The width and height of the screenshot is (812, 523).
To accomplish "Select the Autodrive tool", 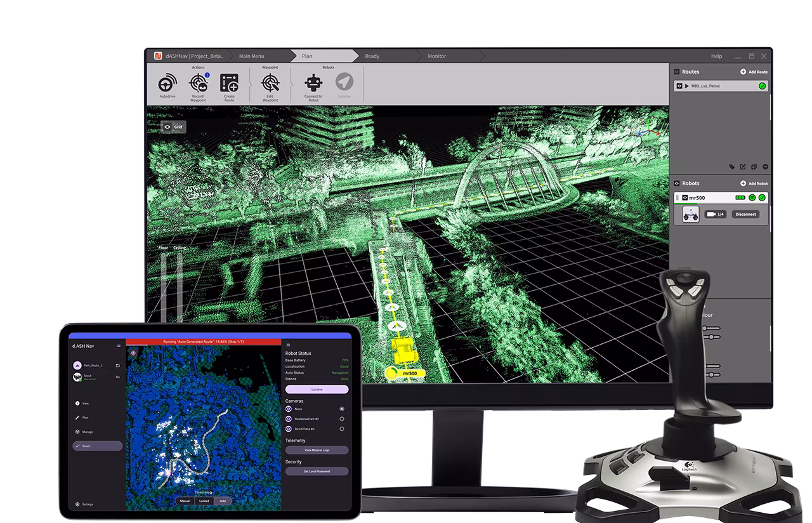I will point(166,84).
